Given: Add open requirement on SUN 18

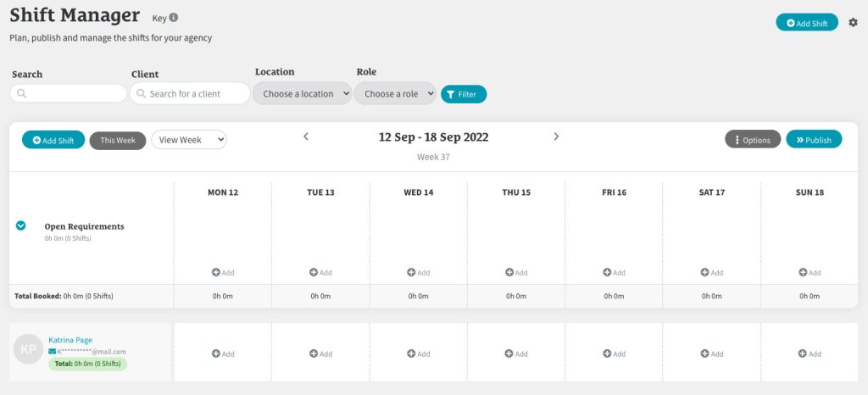Looking at the screenshot, I should click(810, 272).
